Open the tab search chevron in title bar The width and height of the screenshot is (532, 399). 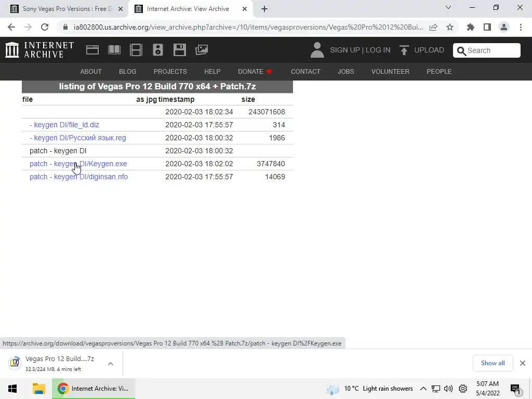click(x=448, y=7)
